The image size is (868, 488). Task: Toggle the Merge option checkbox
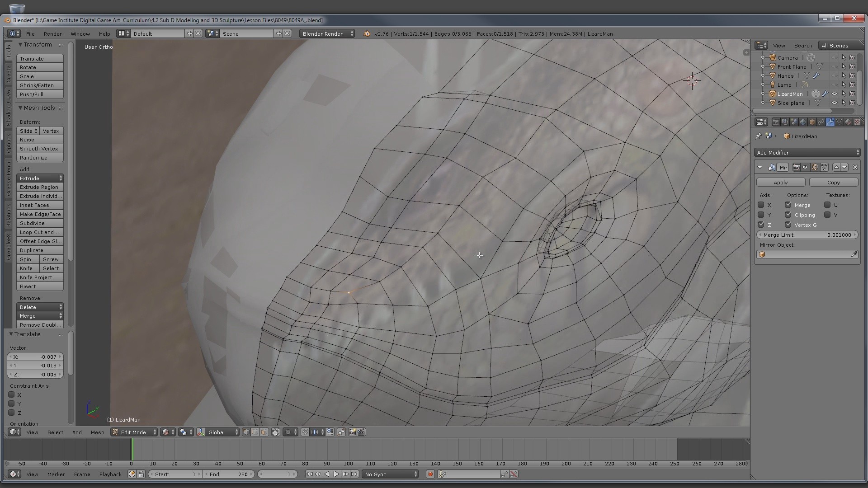coord(788,205)
